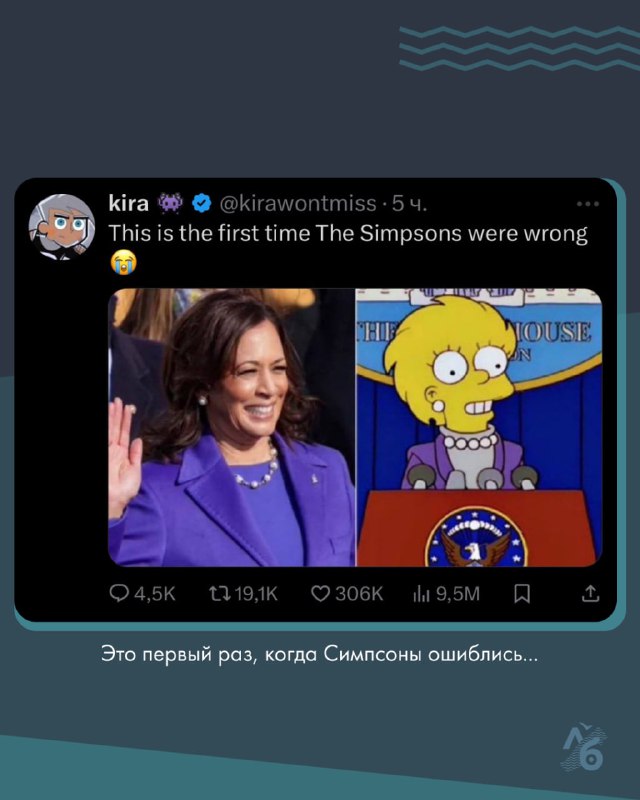Click the reply speech bubble icon
Screen dimensions: 640x800
119,593
